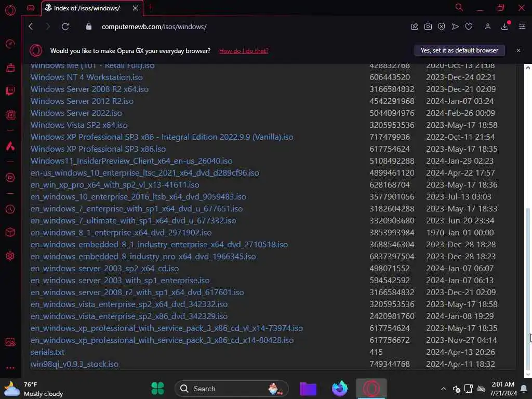Open the image gallery sidebar icon
The image size is (532, 399).
(x=10, y=342)
